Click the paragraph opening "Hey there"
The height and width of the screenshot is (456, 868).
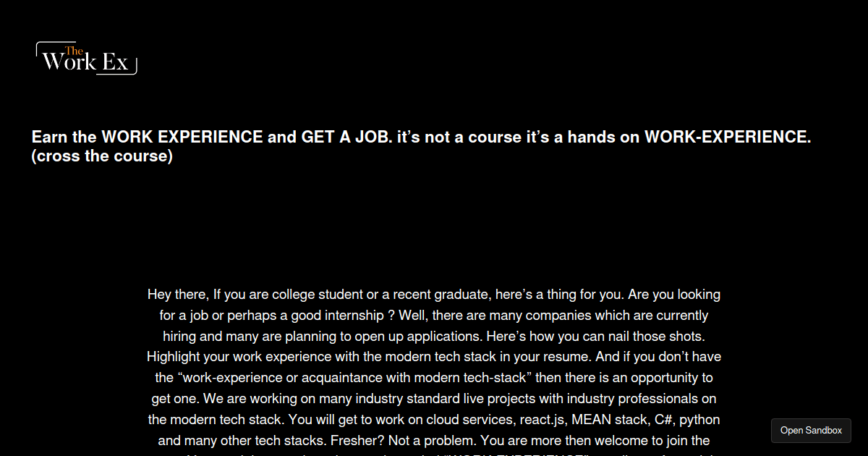178,295
